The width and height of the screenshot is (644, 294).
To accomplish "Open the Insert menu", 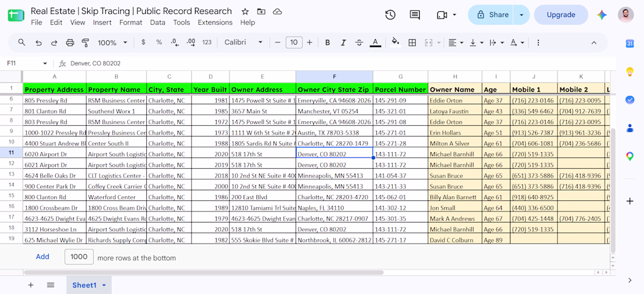I will [102, 23].
